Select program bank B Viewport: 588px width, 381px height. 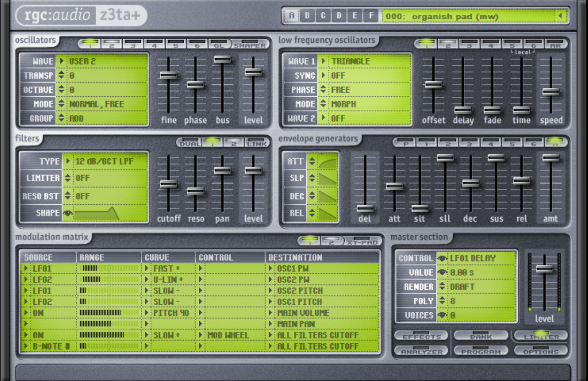pyautogui.click(x=307, y=16)
